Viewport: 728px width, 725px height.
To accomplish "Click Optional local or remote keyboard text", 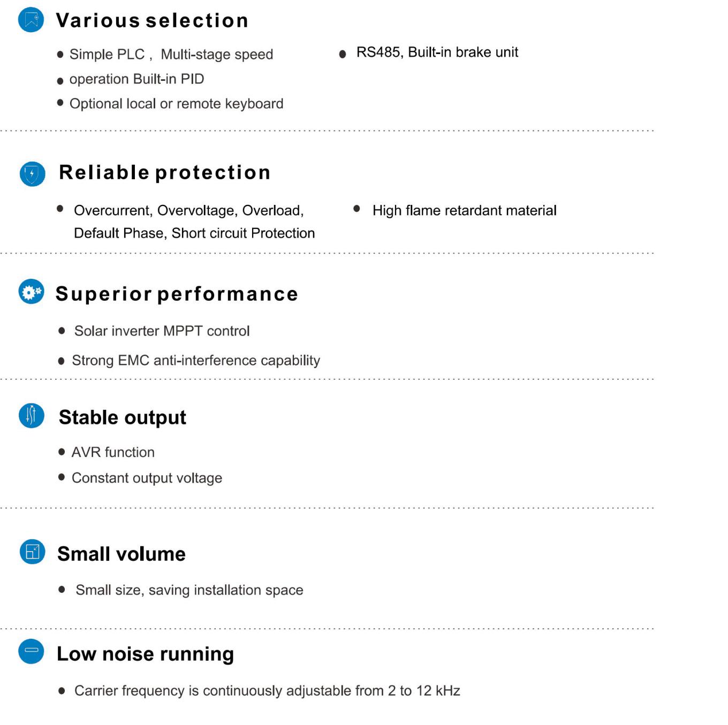I will click(177, 104).
